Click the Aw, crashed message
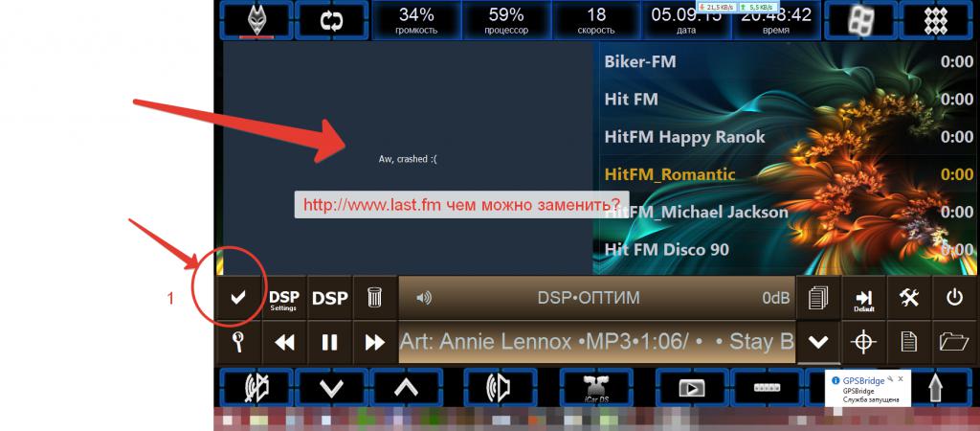 [x=408, y=159]
